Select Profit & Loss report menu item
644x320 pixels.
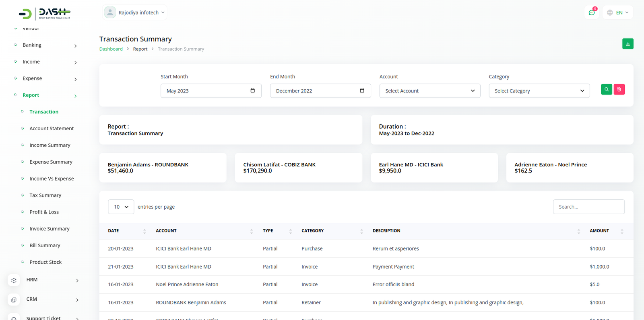click(x=44, y=212)
